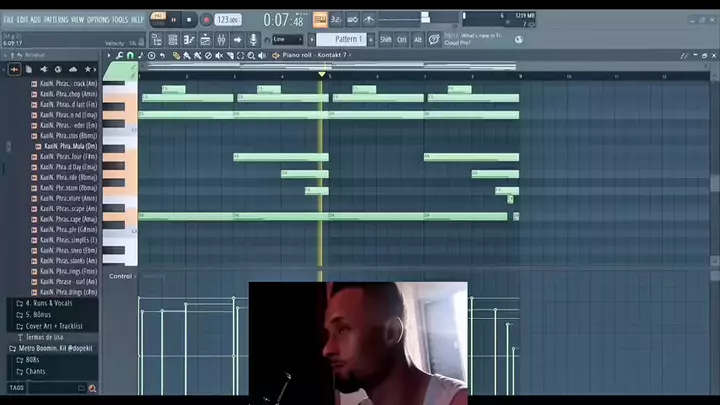The width and height of the screenshot is (720, 405).
Task: Click the Ctrl modifier button
Action: pyautogui.click(x=402, y=40)
